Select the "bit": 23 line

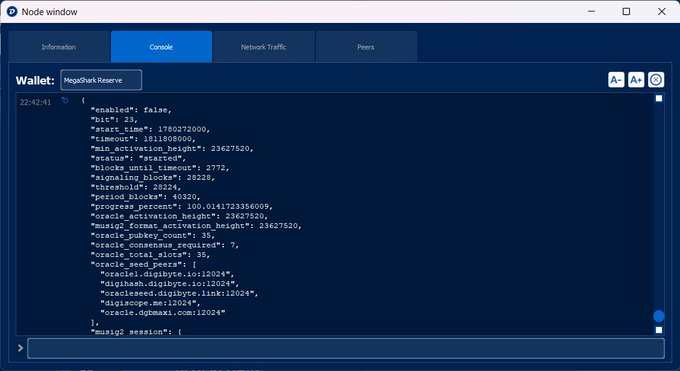click(114, 120)
